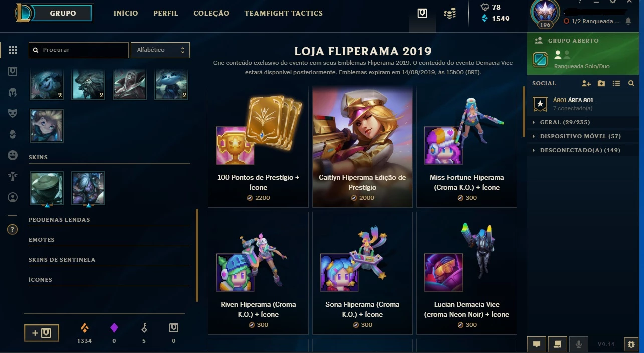Viewport: 644px width, 353px height.
Task: Click the search friends magnifier icon
Action: (x=631, y=83)
